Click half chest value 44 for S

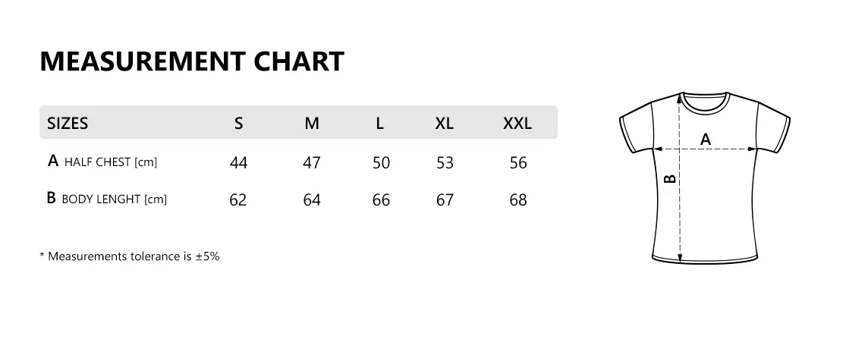238,162
